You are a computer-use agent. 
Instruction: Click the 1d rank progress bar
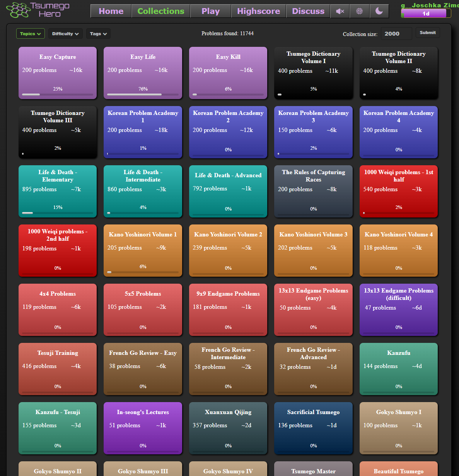(x=426, y=14)
